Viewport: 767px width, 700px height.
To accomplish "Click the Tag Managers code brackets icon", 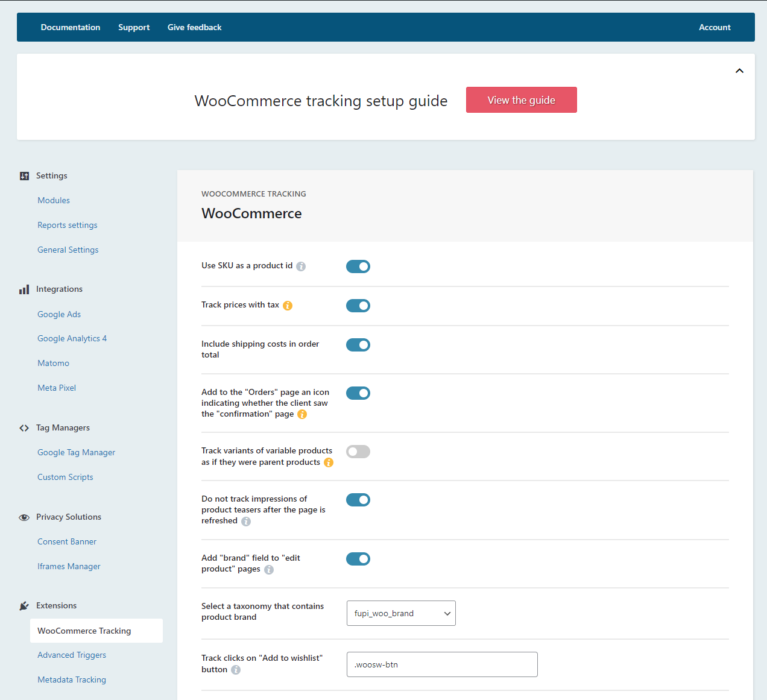I will coord(24,428).
